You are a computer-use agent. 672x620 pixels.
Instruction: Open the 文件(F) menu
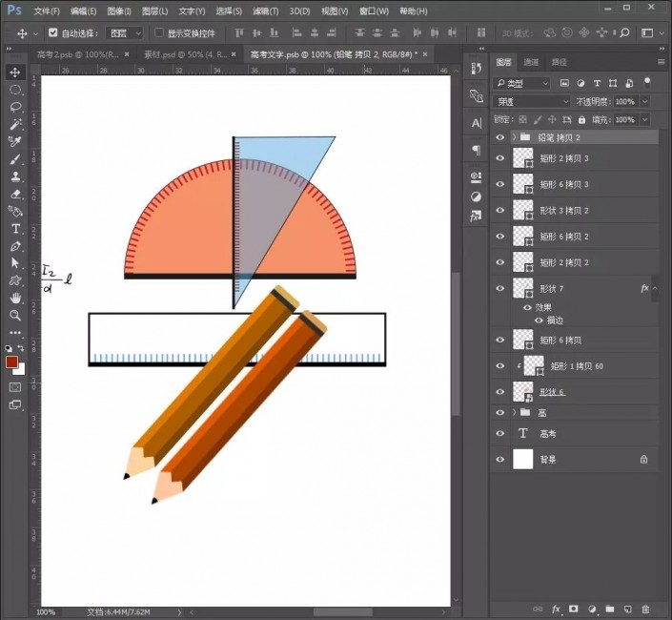(47, 11)
